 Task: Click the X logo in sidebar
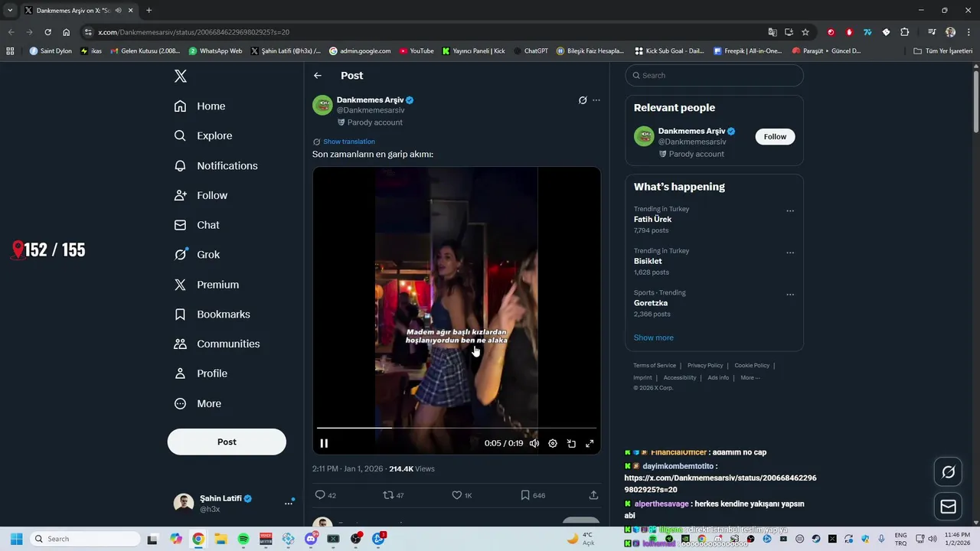click(x=180, y=76)
